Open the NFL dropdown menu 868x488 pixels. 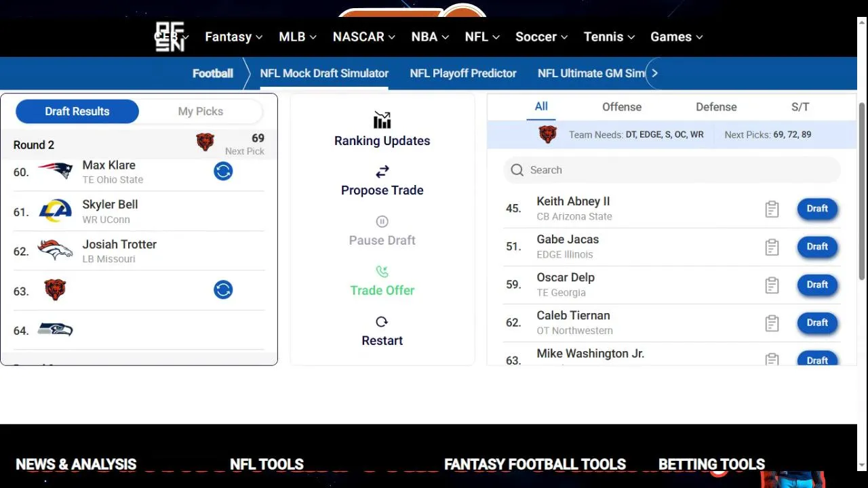(482, 37)
